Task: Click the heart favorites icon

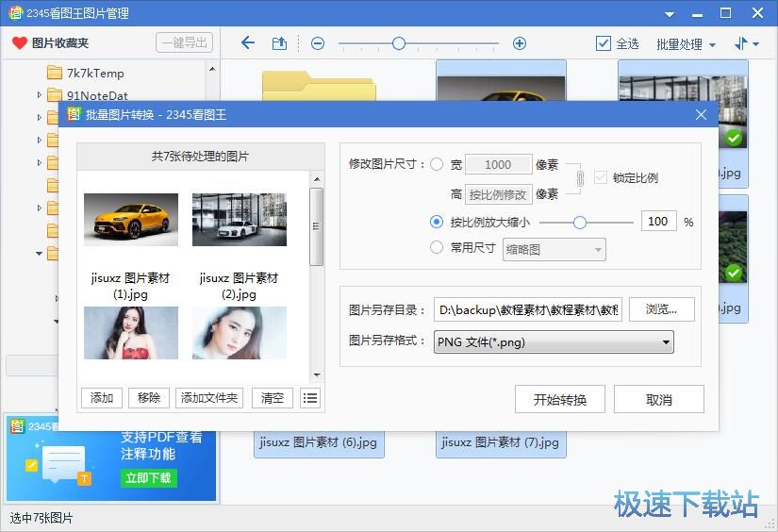Action: [20, 43]
